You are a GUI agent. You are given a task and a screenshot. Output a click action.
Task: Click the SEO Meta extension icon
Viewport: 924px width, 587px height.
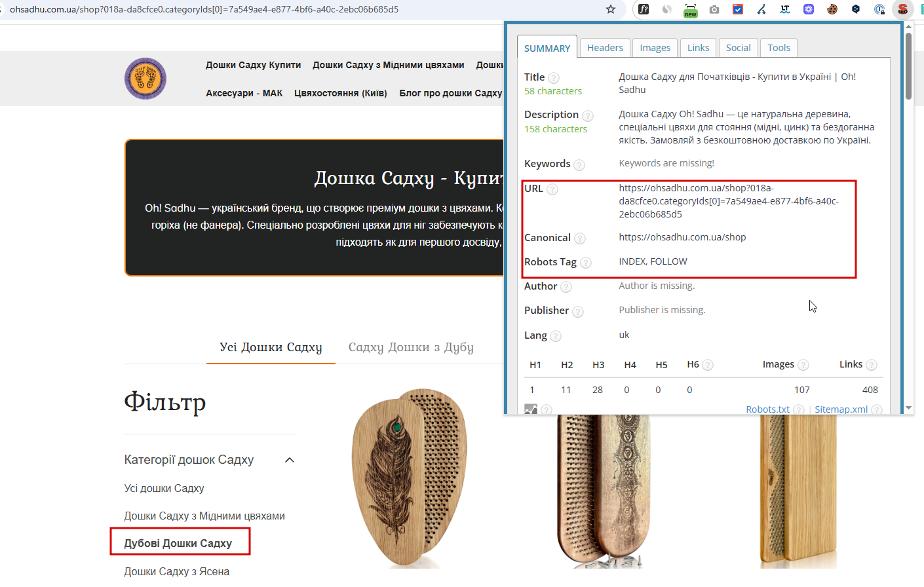click(x=903, y=9)
